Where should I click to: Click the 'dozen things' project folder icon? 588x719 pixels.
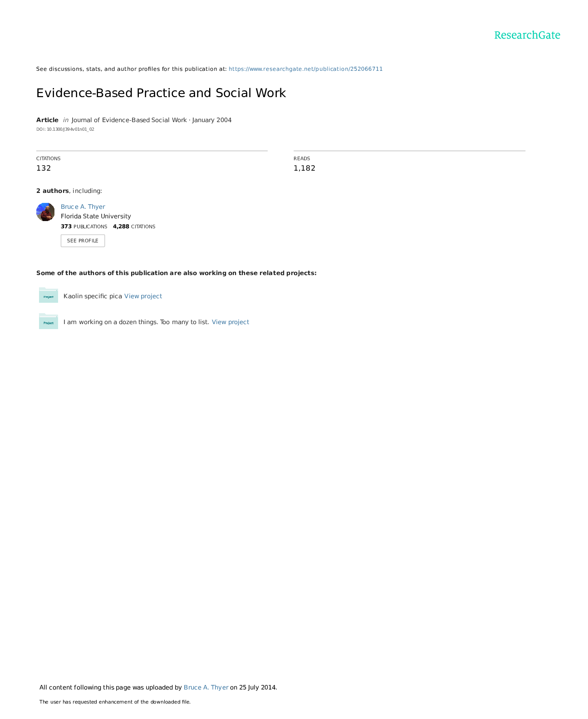click(48, 321)
